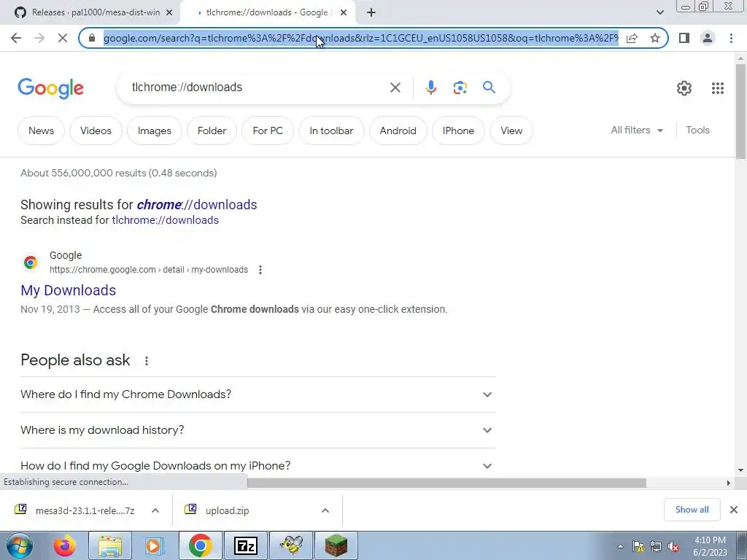The width and height of the screenshot is (747, 560).
Task: Select the For PC filter chip
Action: point(268,131)
